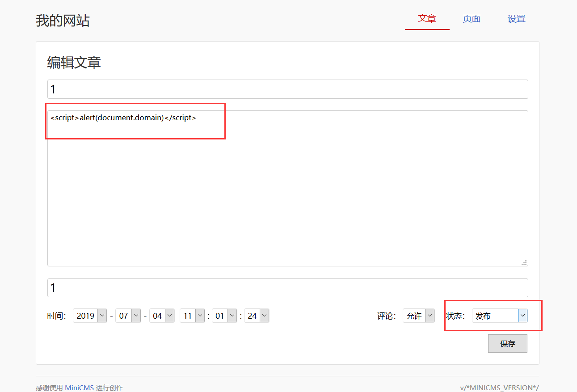Viewport: 577px width, 392px height.
Task: Click the 状态: label
Action: [x=455, y=316]
